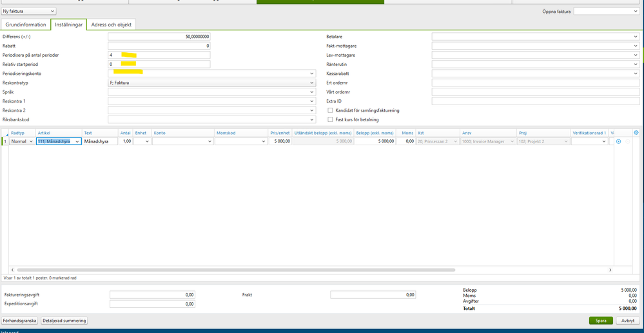Click the table's scroll left arrow
Image resolution: width=644 pixels, height=333 pixels.
coord(12,270)
